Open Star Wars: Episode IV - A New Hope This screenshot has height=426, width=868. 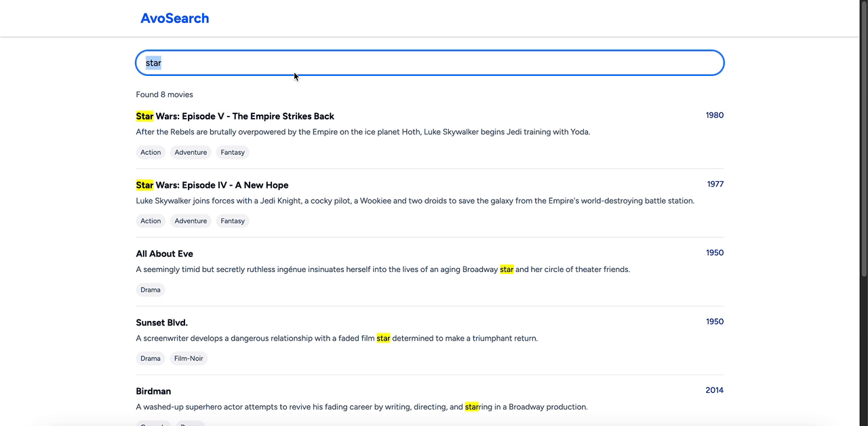click(x=212, y=185)
